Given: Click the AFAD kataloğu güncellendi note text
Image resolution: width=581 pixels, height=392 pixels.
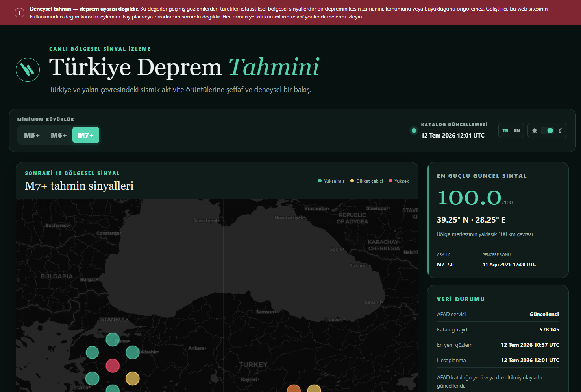Looking at the screenshot, I should [490, 382].
